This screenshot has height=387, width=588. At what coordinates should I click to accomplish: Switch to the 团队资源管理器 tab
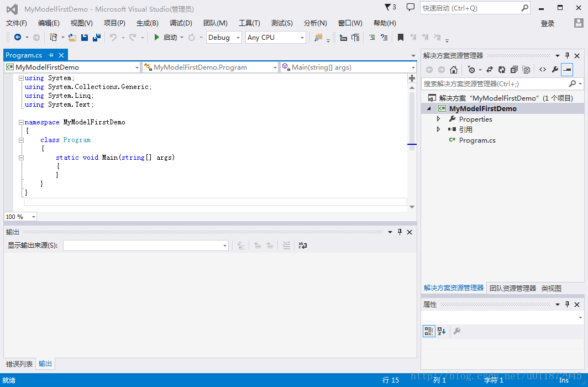[x=513, y=289]
